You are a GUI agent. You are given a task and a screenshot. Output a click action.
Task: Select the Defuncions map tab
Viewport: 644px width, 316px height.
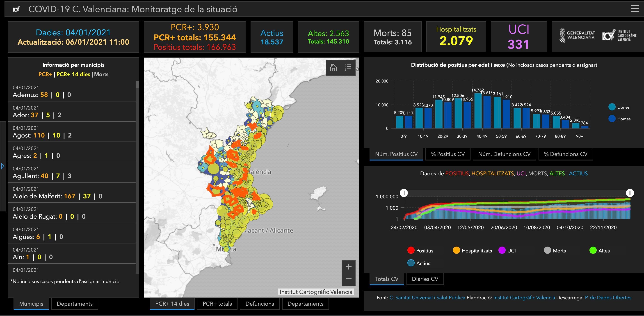click(260, 304)
